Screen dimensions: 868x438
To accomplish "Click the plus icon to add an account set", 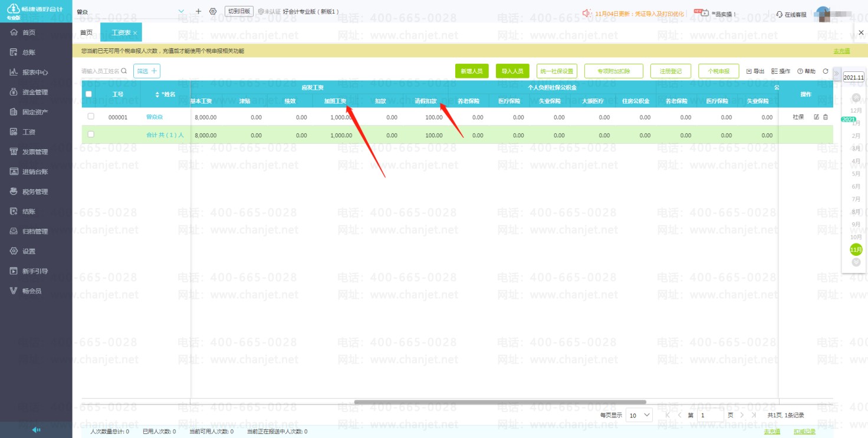I will (198, 12).
